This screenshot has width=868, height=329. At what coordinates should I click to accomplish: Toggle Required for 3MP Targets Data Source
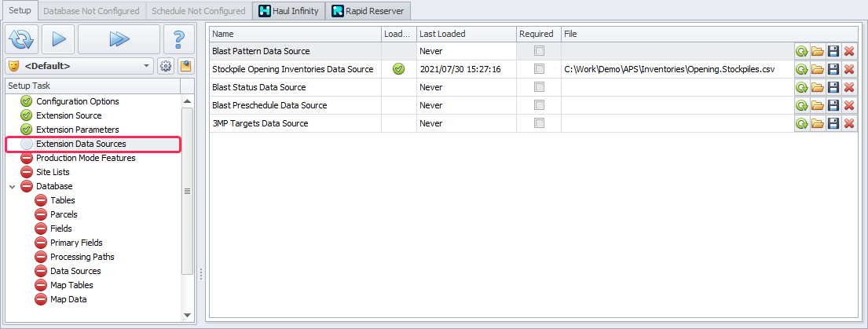pos(539,123)
